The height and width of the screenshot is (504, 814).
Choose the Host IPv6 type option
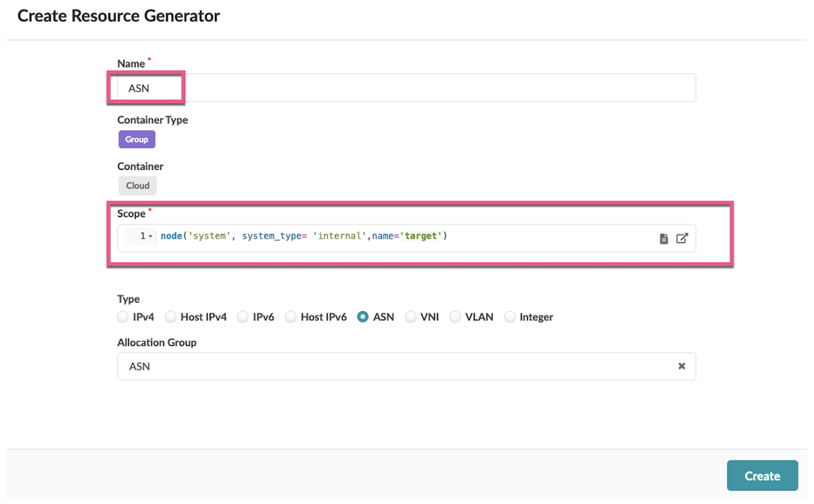coord(290,317)
